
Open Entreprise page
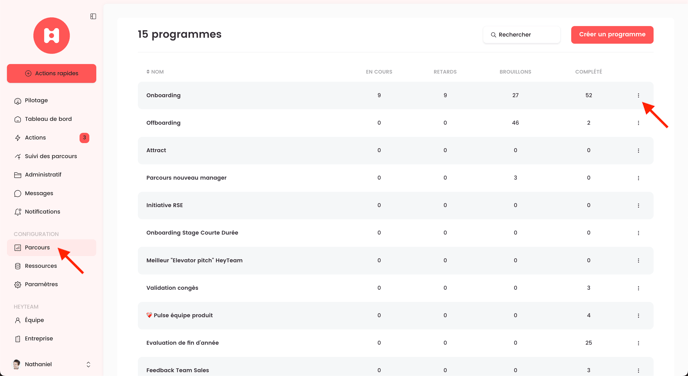(x=39, y=338)
